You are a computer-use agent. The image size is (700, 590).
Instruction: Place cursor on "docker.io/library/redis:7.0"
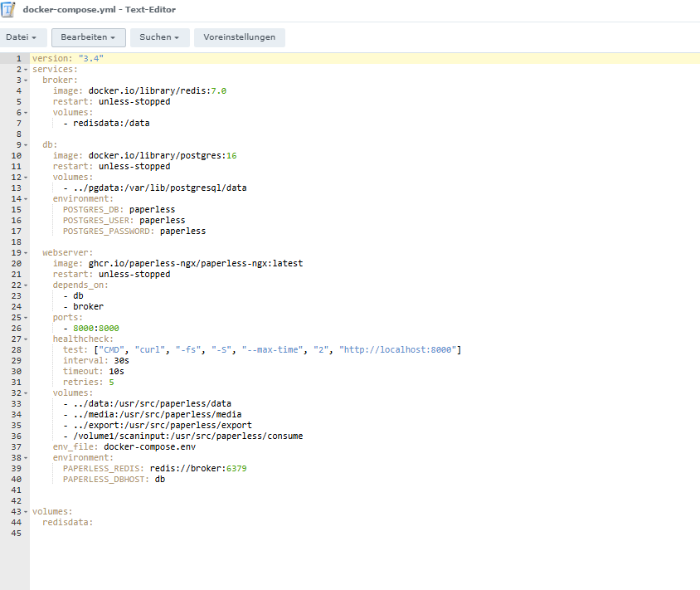click(x=158, y=91)
